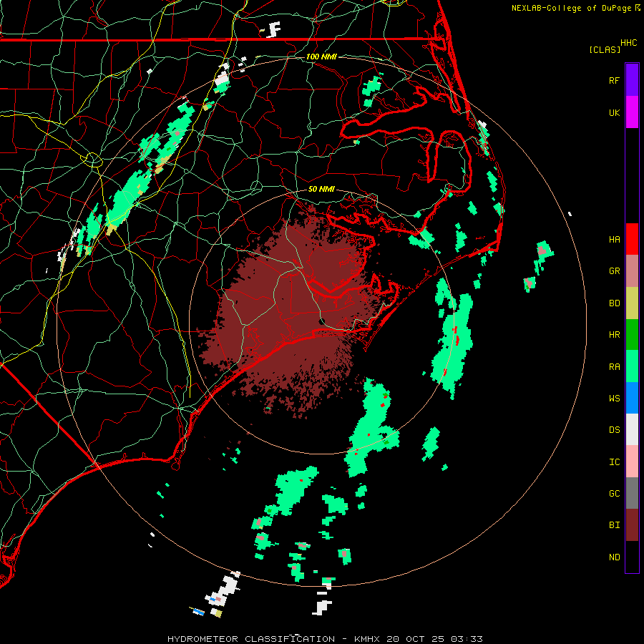Click the DS white legend swatch
Screen dimensions: 644x644
coord(632,429)
